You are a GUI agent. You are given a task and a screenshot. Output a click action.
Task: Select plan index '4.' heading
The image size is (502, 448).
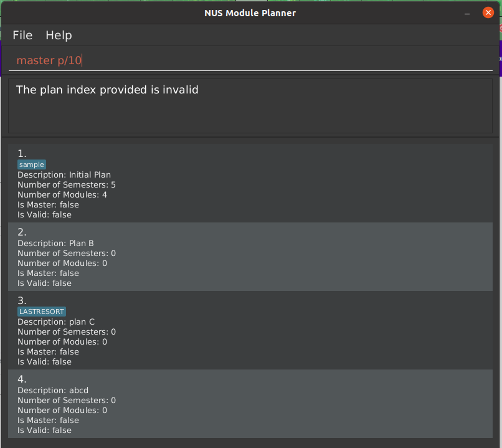pyautogui.click(x=22, y=379)
